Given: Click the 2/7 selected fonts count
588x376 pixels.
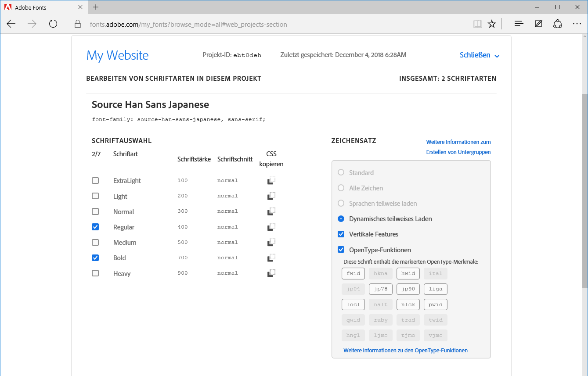Looking at the screenshot, I should point(96,154).
